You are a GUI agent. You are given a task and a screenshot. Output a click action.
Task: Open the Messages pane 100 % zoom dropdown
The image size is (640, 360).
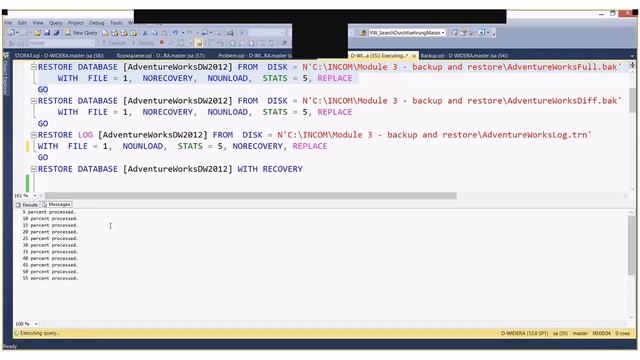pyautogui.click(x=36, y=324)
